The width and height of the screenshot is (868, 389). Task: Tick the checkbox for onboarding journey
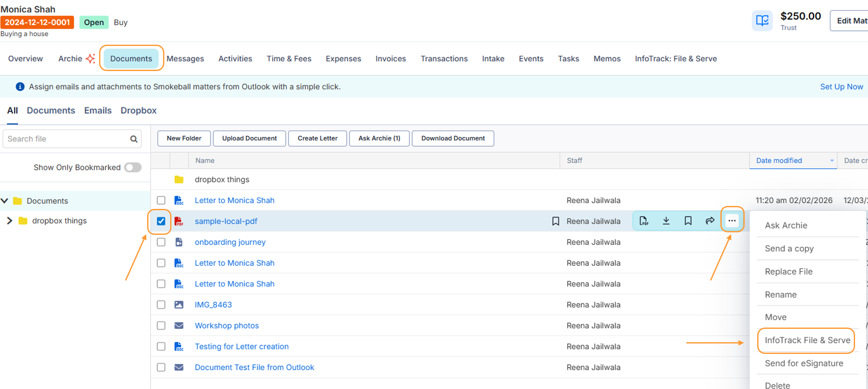point(161,242)
